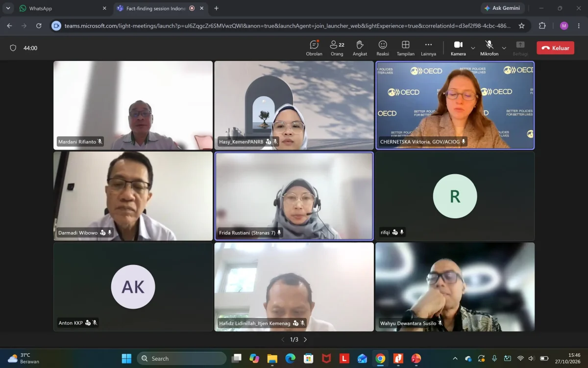588x368 pixels.
Task: Open Task View on the taskbar
Action: point(237,359)
